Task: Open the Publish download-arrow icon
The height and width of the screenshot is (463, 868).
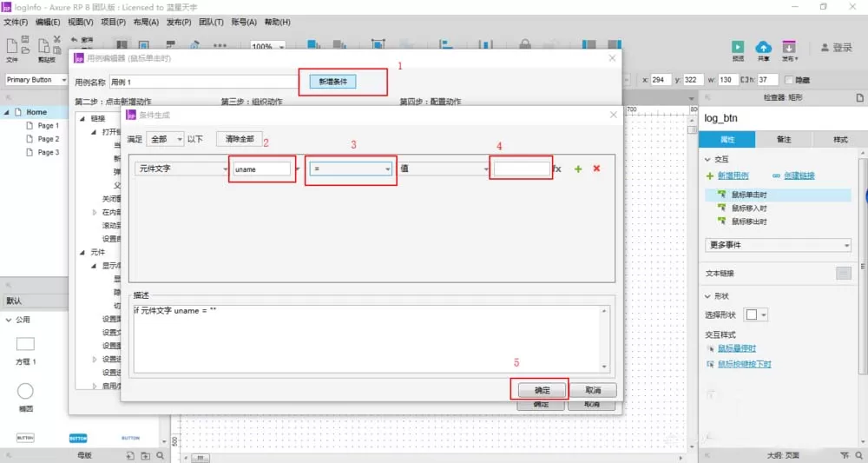Action: pyautogui.click(x=789, y=47)
